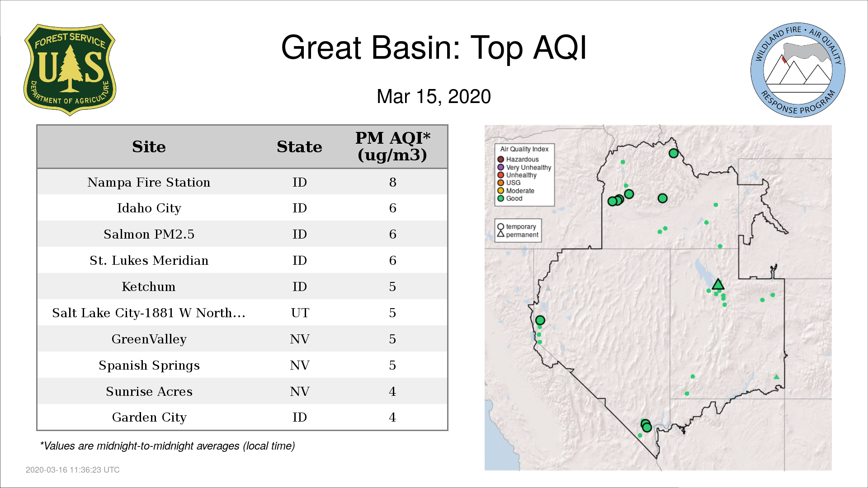Screen dimensions: 868x488
Task: Click the Very Unhealthy purple legend marker
Action: 501,167
